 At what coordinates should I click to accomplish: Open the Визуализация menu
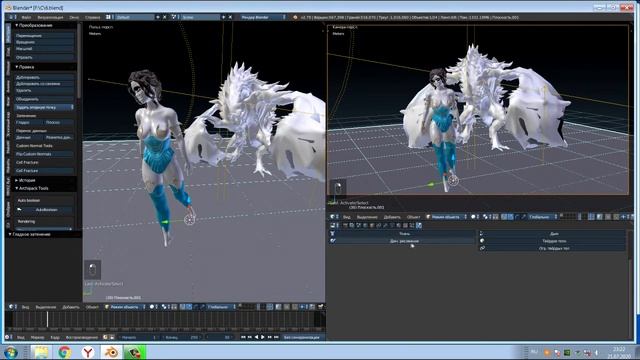[50, 17]
